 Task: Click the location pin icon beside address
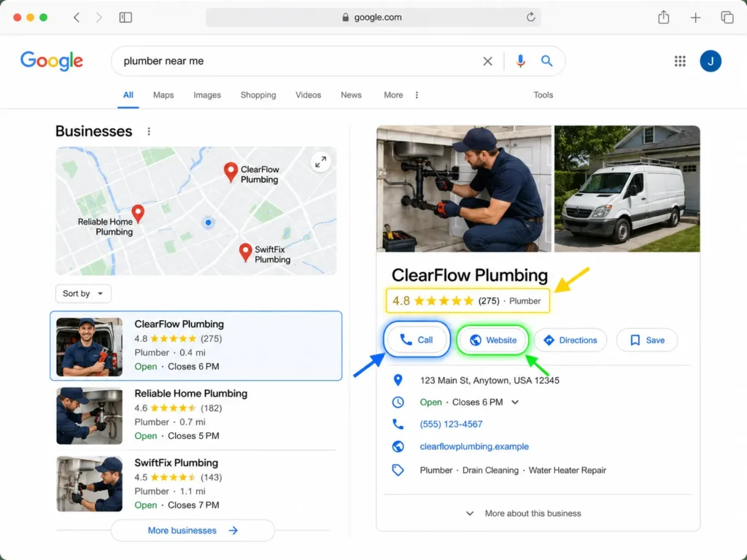(398, 380)
